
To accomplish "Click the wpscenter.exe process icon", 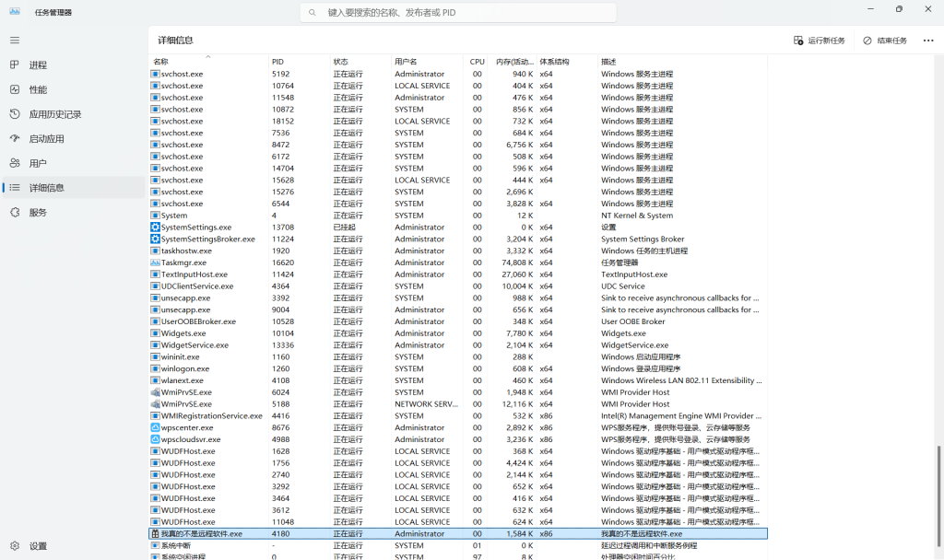I will coord(155,427).
